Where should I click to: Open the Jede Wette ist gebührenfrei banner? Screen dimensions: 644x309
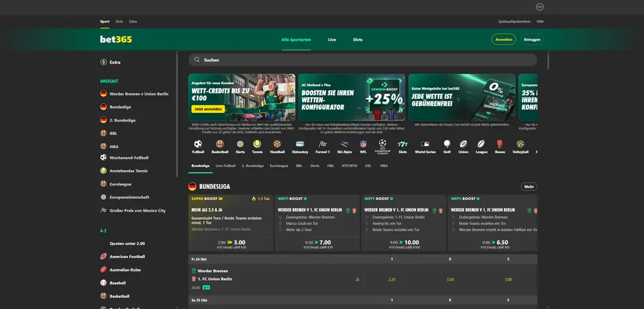(462, 97)
